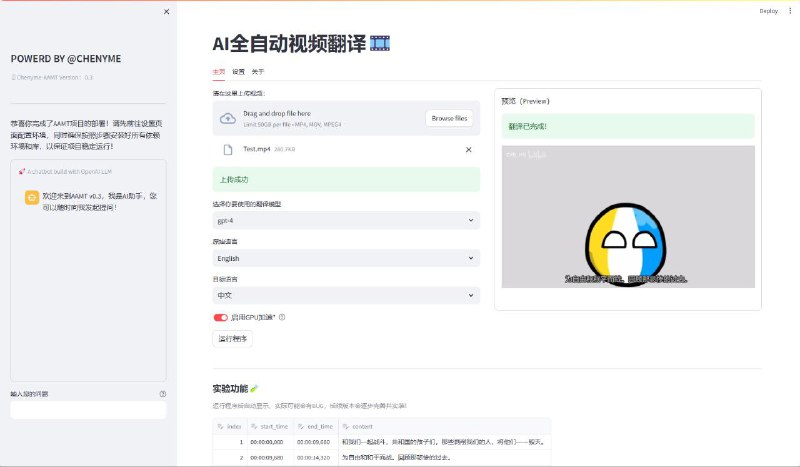Viewport: 800px width, 467px height.
Task: Click the Deploy button
Action: (768, 11)
